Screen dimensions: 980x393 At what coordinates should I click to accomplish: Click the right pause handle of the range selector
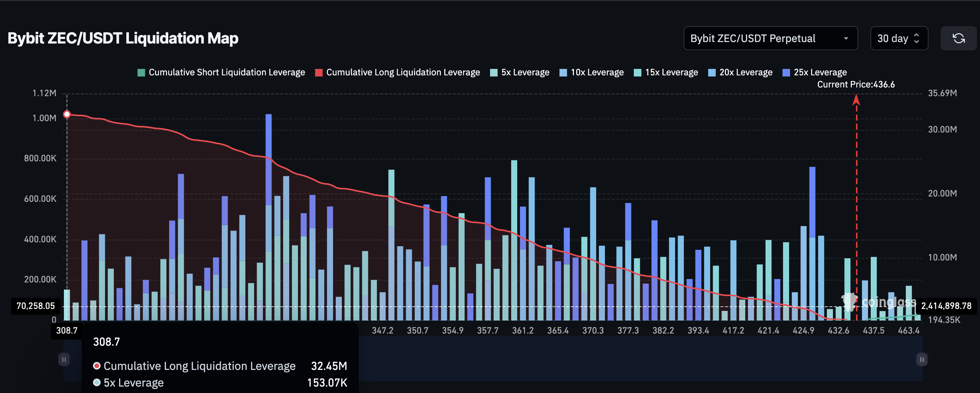pyautogui.click(x=922, y=359)
